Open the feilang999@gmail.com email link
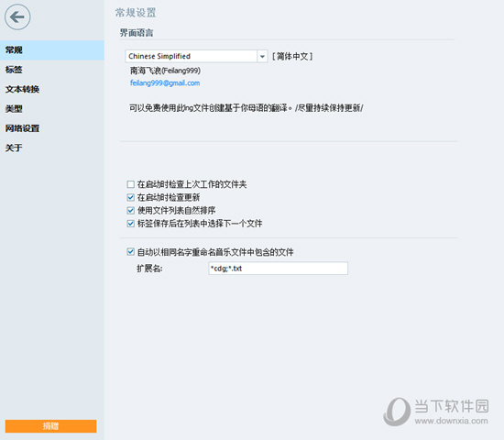 165,83
